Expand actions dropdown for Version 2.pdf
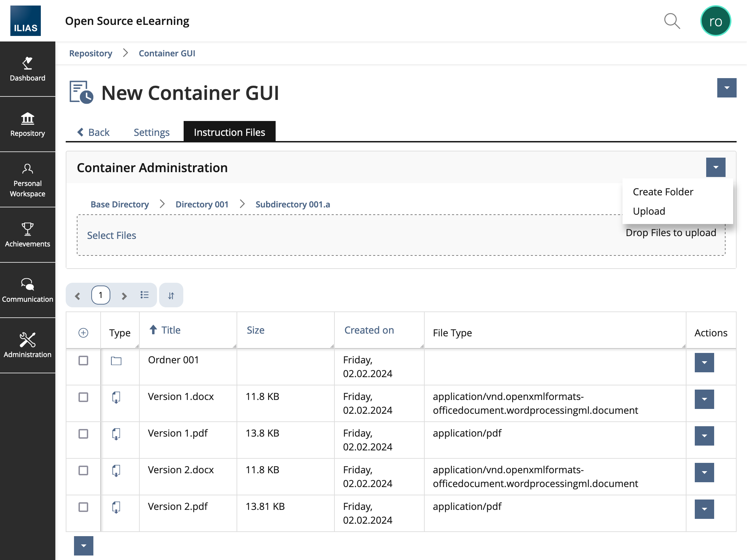Image resolution: width=747 pixels, height=560 pixels. pyautogui.click(x=704, y=509)
